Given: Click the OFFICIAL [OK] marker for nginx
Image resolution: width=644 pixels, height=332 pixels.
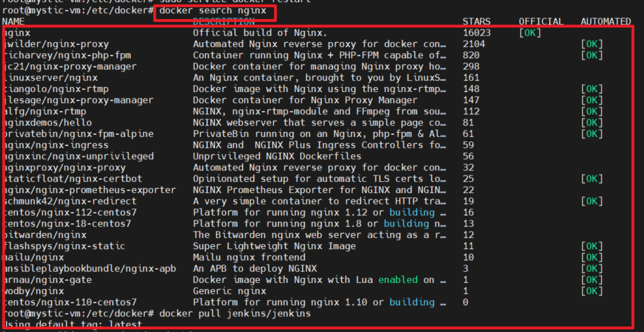Looking at the screenshot, I should [530, 33].
